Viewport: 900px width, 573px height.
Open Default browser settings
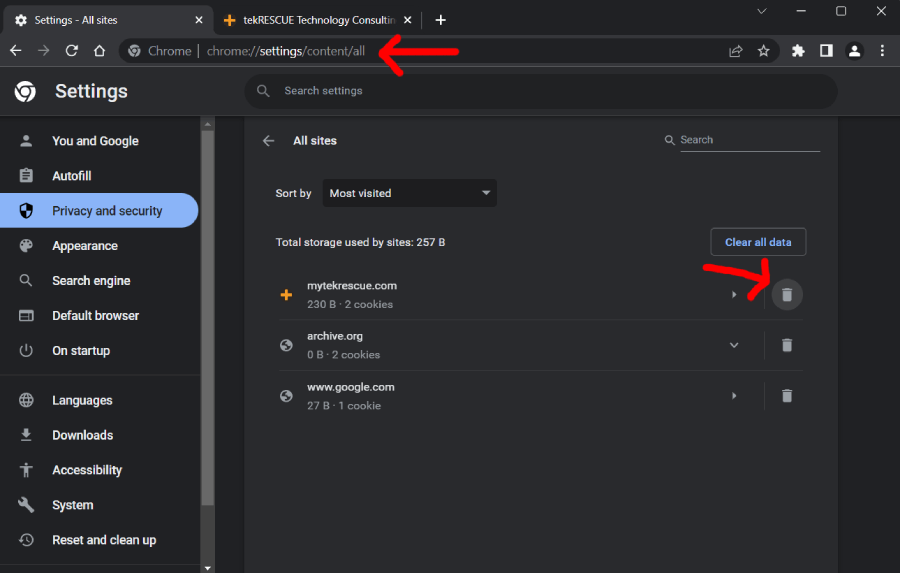click(x=99, y=316)
